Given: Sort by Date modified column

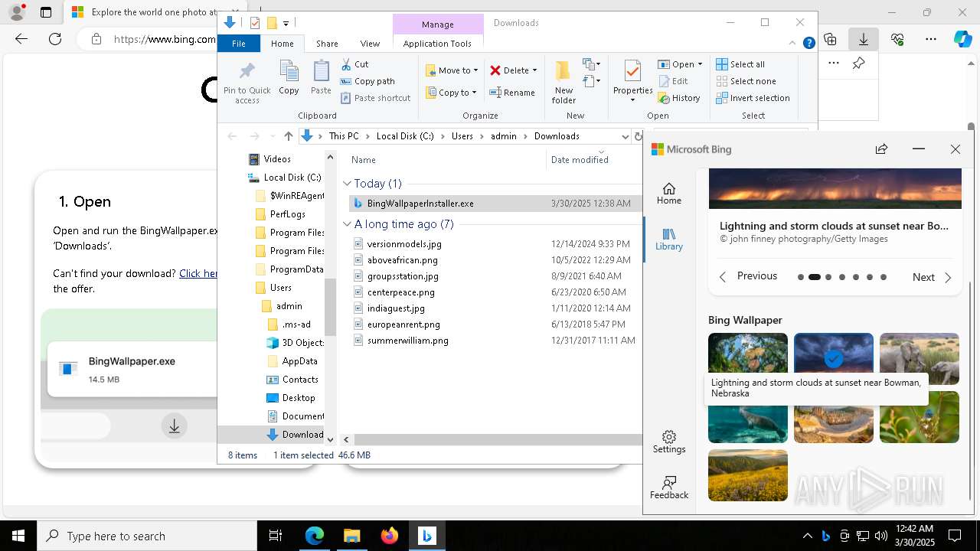Looking at the screenshot, I should tap(580, 159).
